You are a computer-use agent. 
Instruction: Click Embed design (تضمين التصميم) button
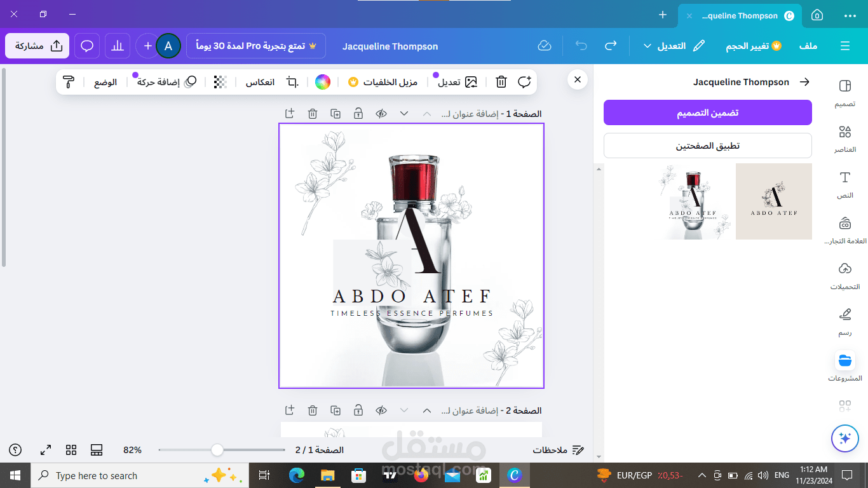coord(708,112)
